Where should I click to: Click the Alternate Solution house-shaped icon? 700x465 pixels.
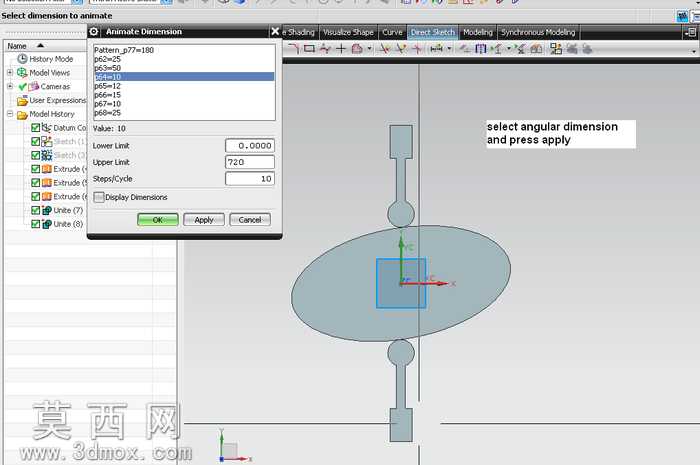[x=536, y=48]
